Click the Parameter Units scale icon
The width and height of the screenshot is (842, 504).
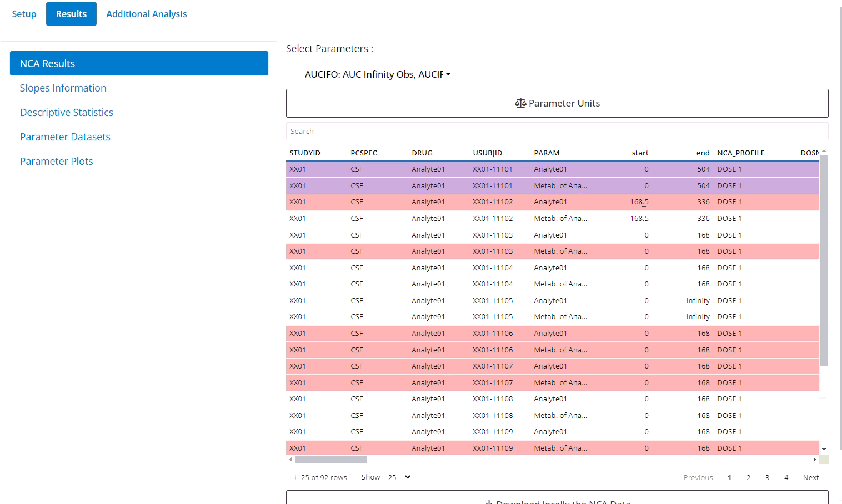[520, 103]
